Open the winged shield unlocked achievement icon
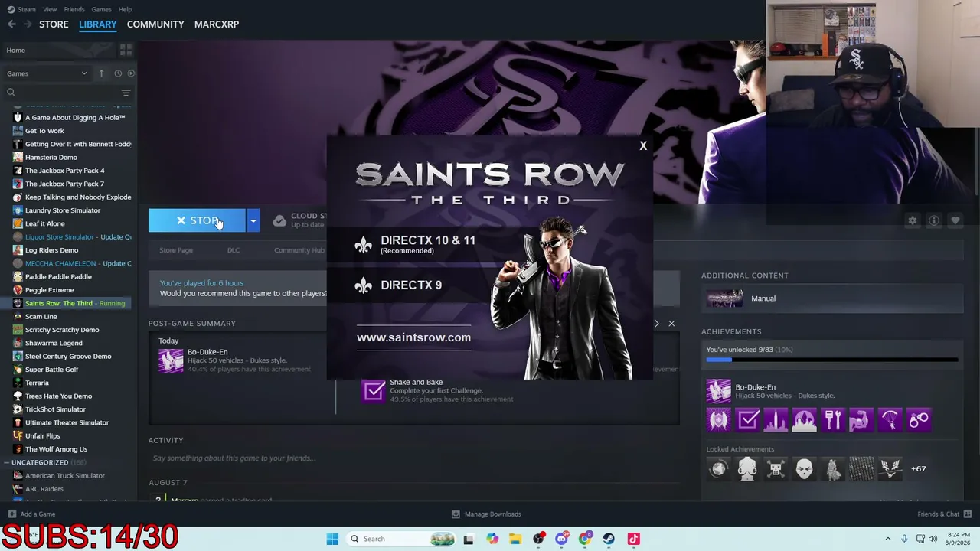This screenshot has width=980, height=551. click(719, 419)
